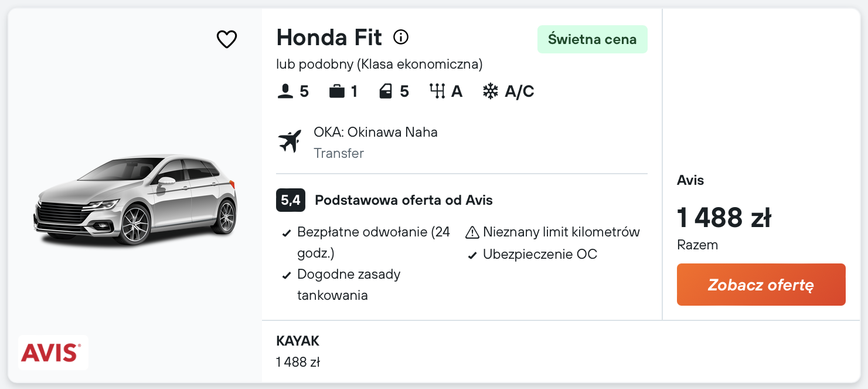Click the AVIS logo

pyautogui.click(x=52, y=353)
